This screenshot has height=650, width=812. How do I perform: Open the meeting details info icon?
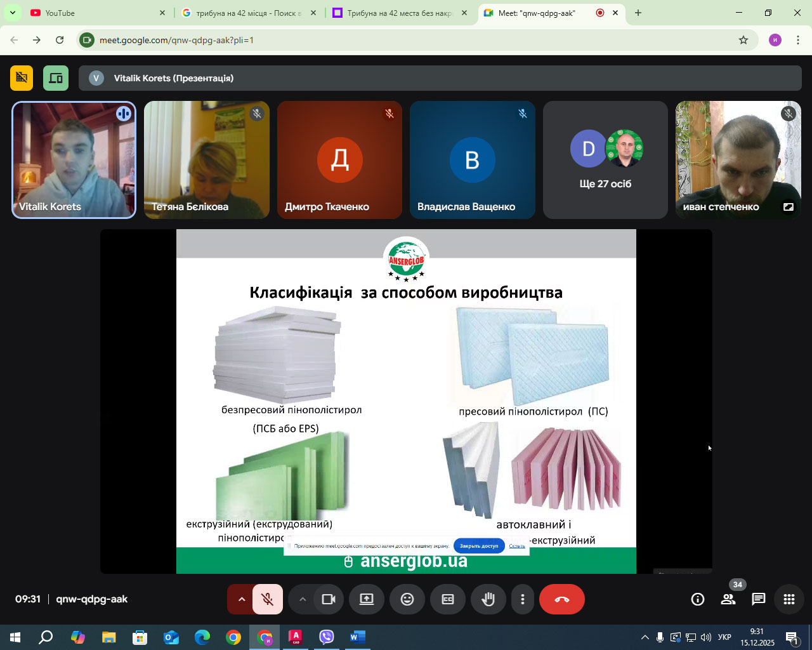698,599
